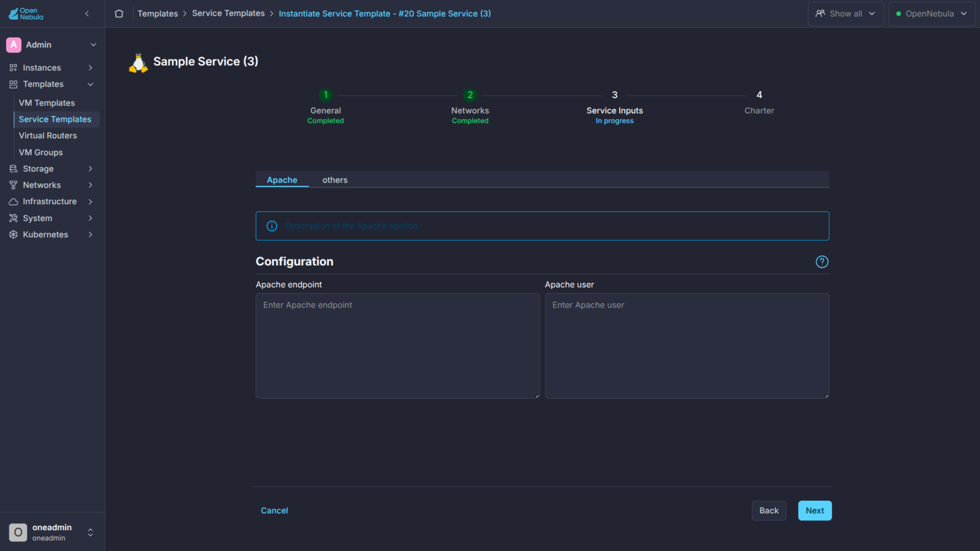This screenshot has height=551, width=980.
Task: Go to step 2 Networks
Action: click(x=470, y=107)
